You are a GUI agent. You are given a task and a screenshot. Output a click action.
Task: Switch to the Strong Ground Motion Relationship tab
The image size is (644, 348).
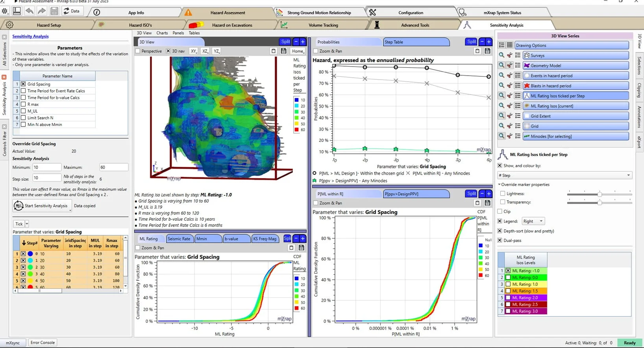pyautogui.click(x=319, y=13)
